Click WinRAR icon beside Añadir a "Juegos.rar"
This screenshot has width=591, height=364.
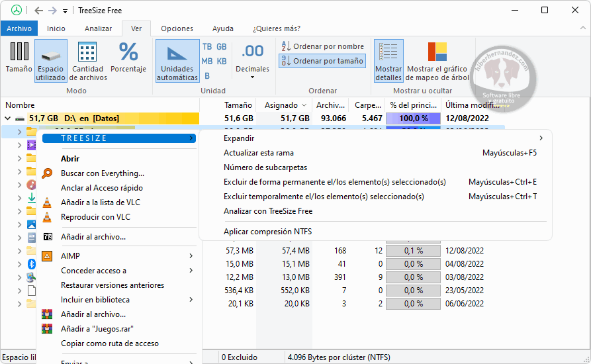click(47, 329)
